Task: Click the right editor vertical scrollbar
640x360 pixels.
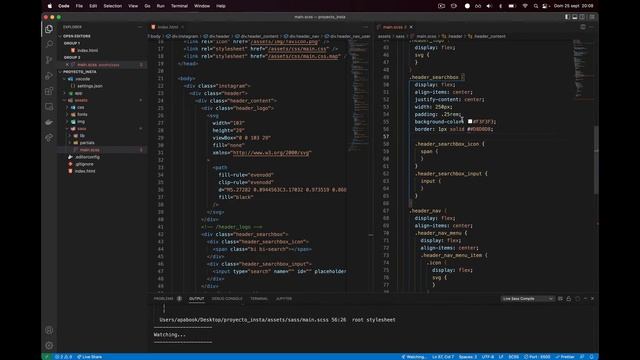Action: click(x=596, y=159)
